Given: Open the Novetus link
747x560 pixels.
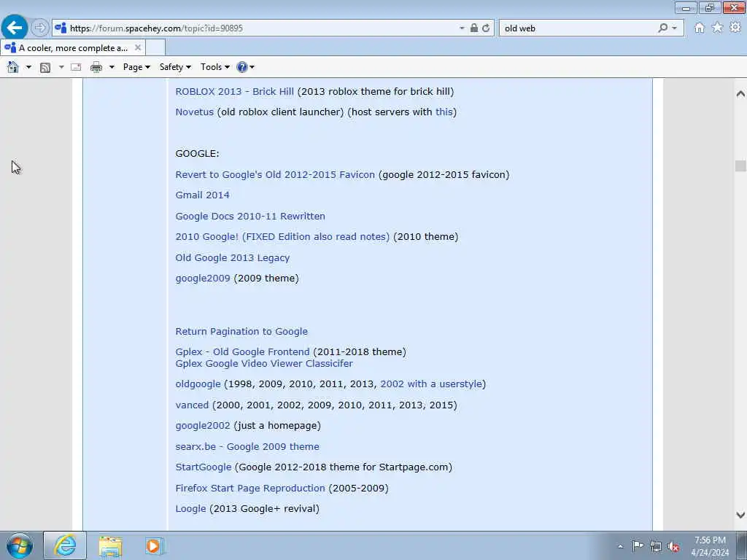Looking at the screenshot, I should coord(194,112).
